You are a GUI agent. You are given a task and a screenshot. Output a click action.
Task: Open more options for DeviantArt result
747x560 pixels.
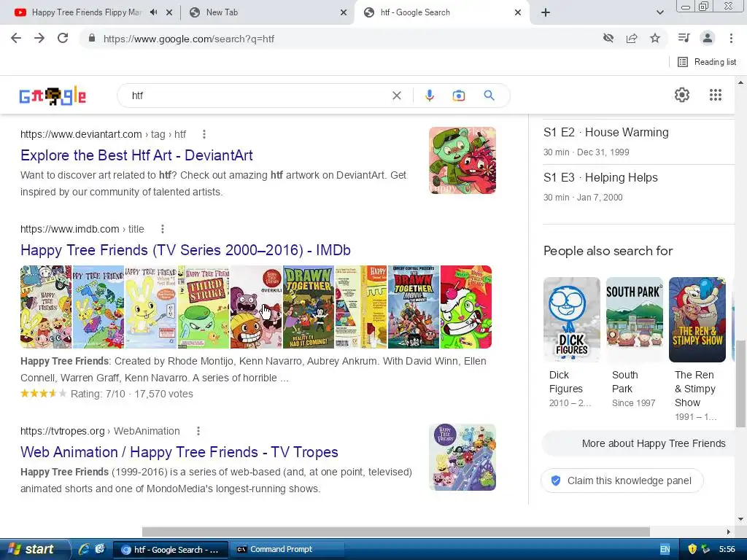(204, 134)
